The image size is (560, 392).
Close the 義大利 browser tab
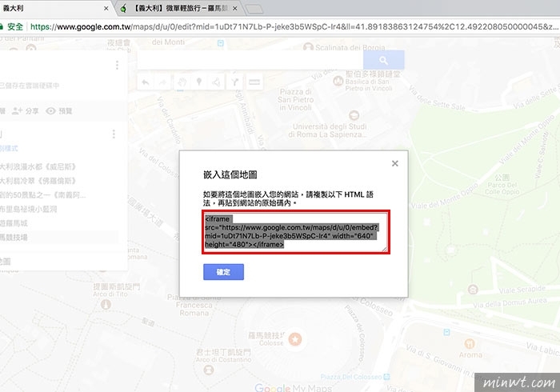click(x=106, y=8)
